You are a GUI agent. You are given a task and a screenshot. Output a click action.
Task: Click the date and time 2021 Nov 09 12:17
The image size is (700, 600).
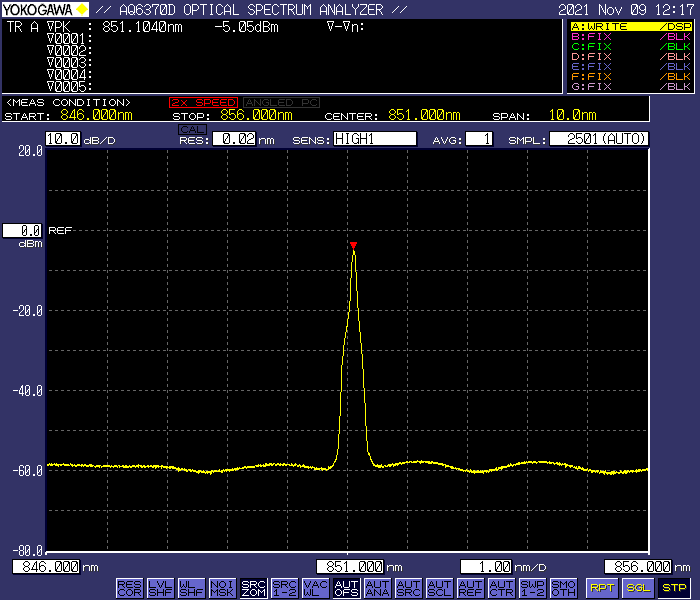click(626, 9)
